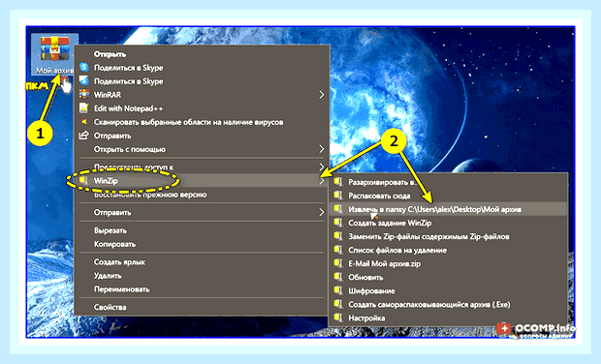Expand the lower Отправить submenu arrow
The width and height of the screenshot is (601, 364).
[322, 212]
